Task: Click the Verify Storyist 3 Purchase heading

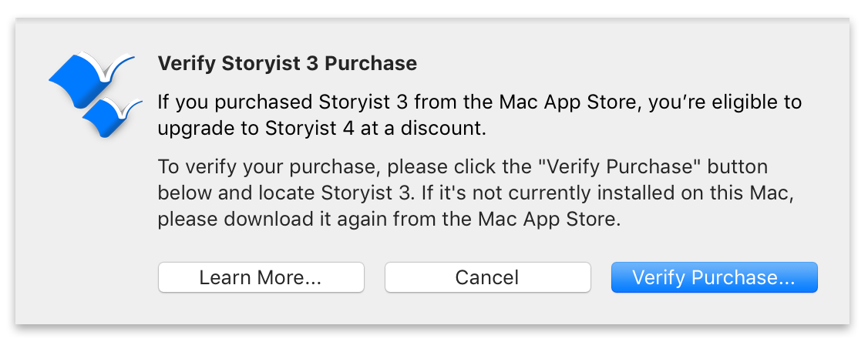Action: 288,64
